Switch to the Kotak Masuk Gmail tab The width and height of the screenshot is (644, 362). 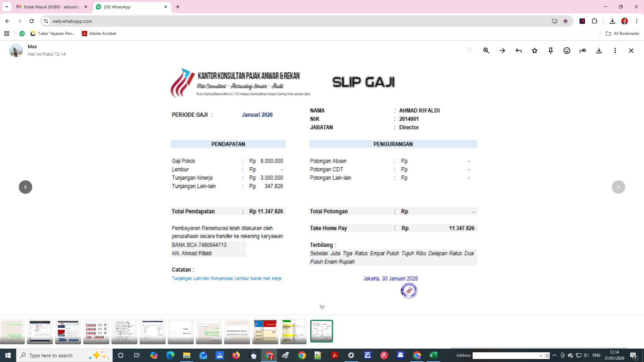click(x=50, y=7)
